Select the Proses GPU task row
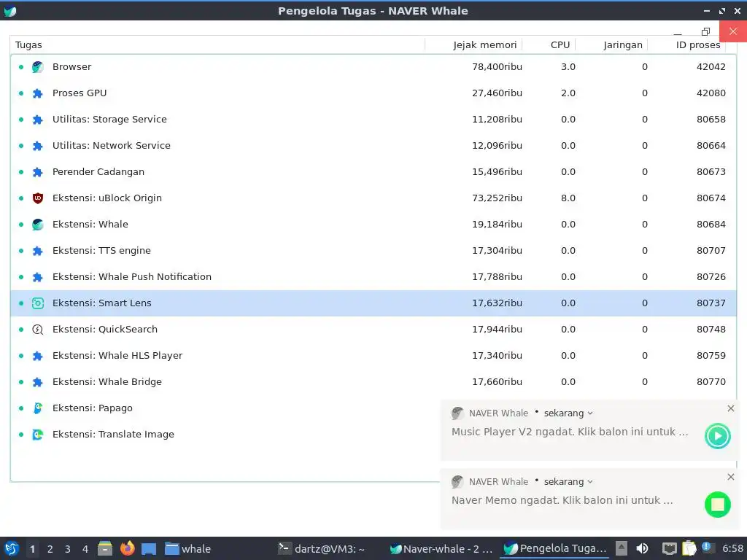 (x=373, y=93)
